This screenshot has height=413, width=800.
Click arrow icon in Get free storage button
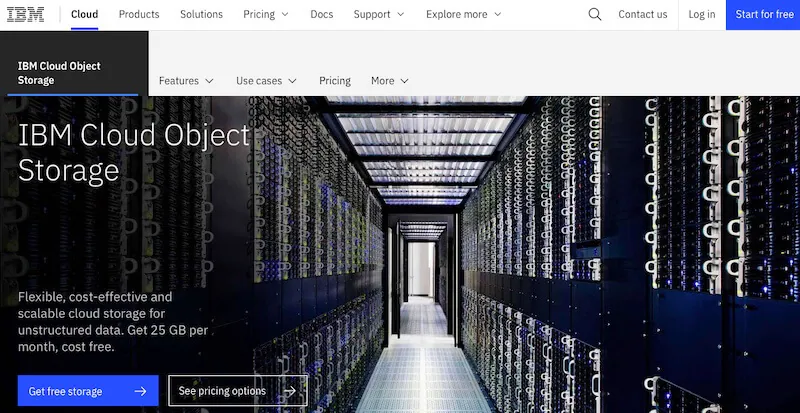tap(140, 392)
